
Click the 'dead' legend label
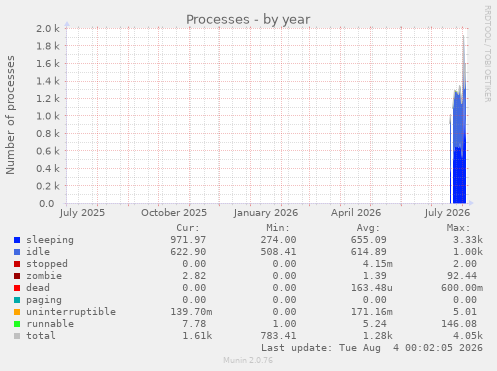pos(38,288)
